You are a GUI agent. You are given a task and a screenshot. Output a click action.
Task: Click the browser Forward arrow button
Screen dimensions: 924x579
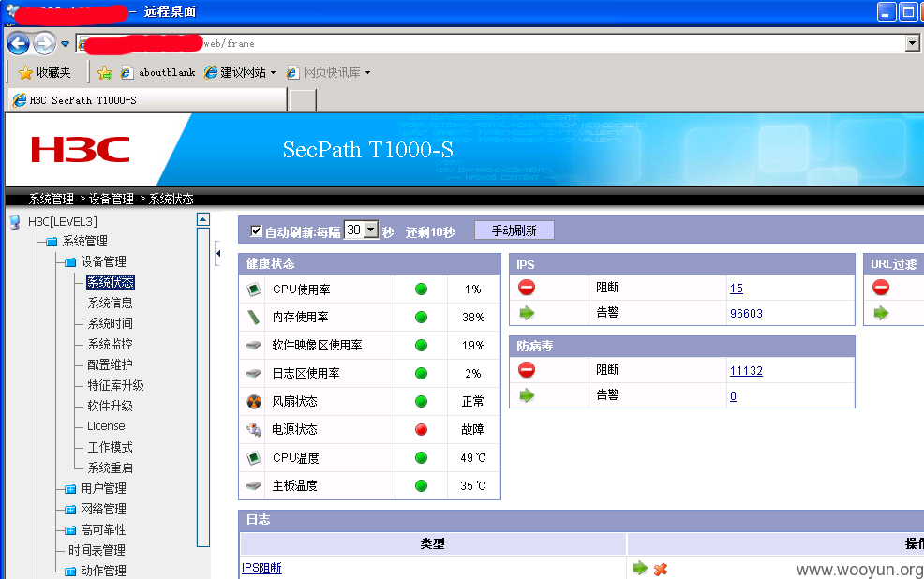pos(44,43)
